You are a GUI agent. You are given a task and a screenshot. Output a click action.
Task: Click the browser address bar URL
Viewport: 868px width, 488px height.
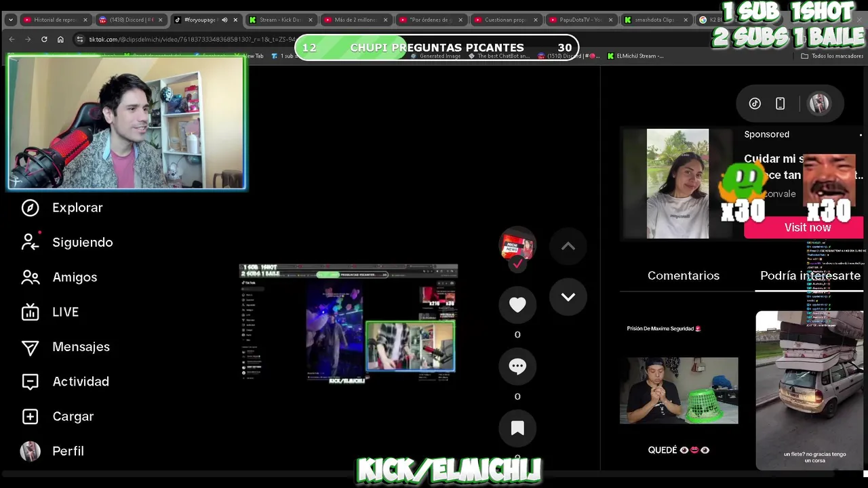pyautogui.click(x=192, y=39)
